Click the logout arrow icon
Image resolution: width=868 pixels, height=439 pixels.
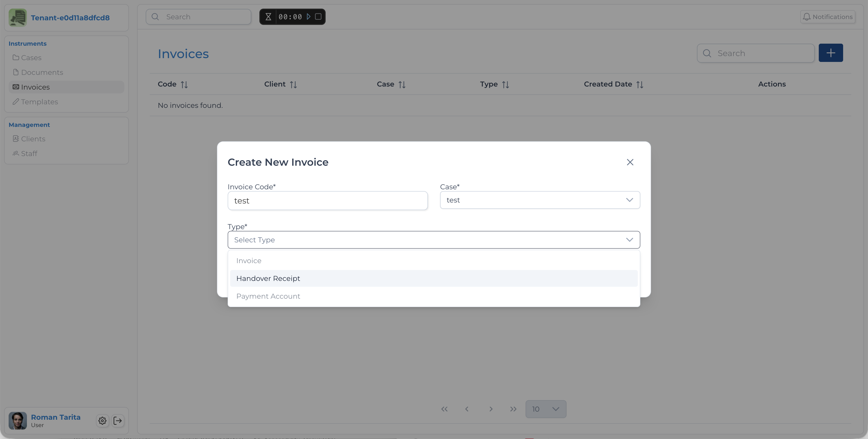(118, 420)
